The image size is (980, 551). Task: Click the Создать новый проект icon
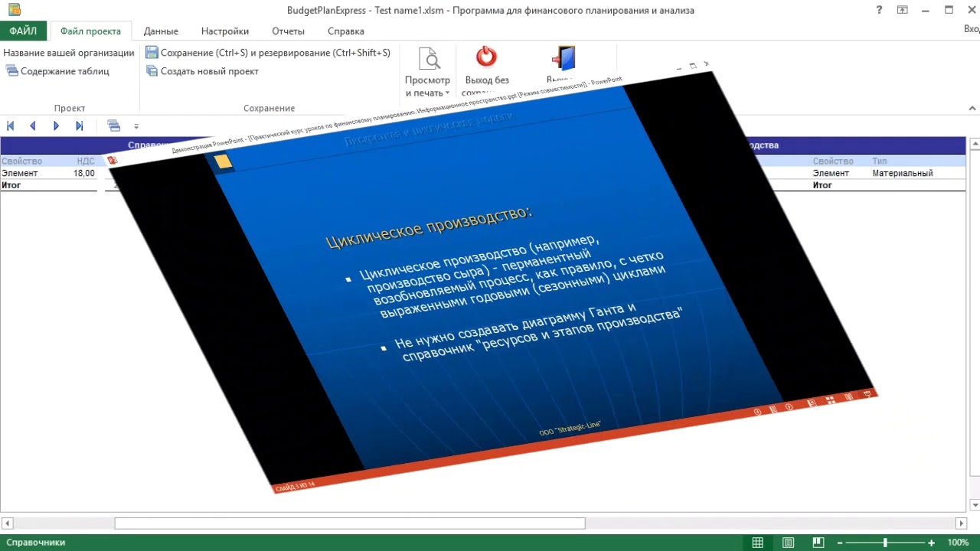(152, 71)
